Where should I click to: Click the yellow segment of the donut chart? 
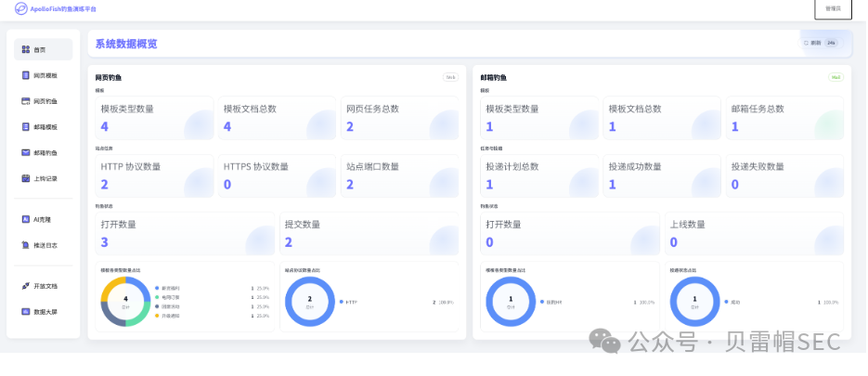tap(110, 286)
